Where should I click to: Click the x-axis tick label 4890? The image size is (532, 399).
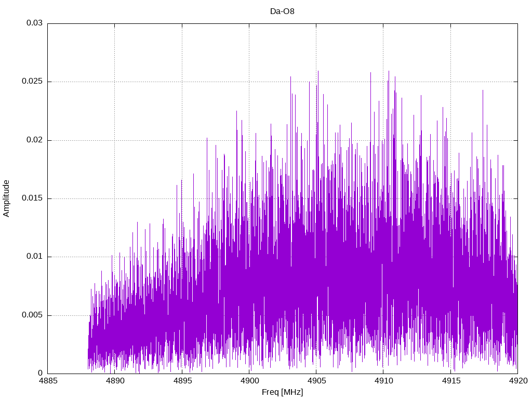coord(115,381)
